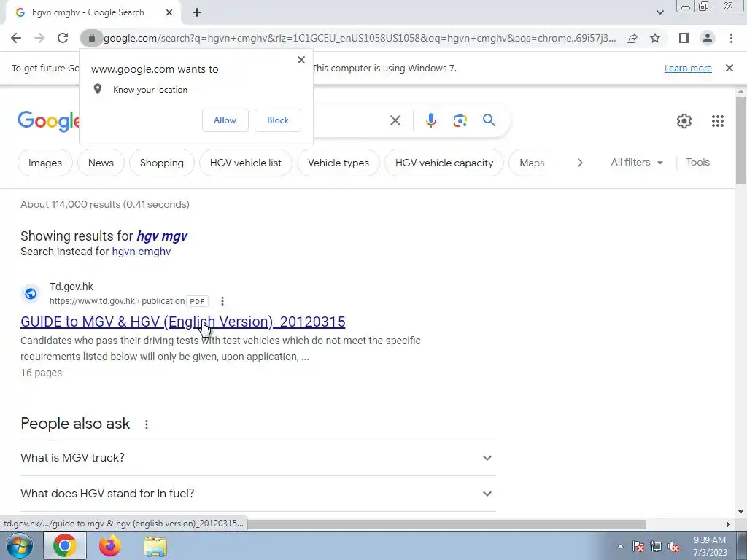Open the All filters dropdown

pos(637,163)
